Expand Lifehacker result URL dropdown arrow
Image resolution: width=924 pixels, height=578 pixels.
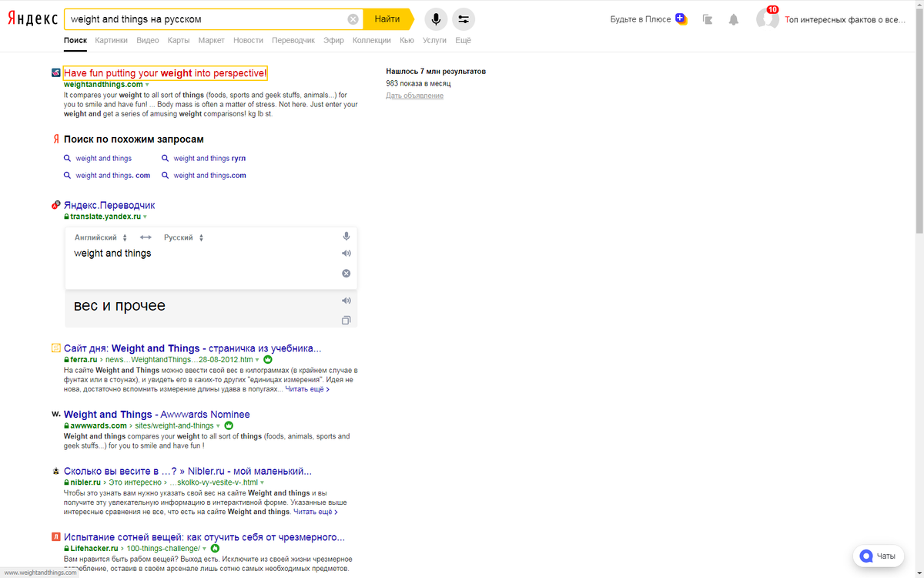click(x=205, y=549)
